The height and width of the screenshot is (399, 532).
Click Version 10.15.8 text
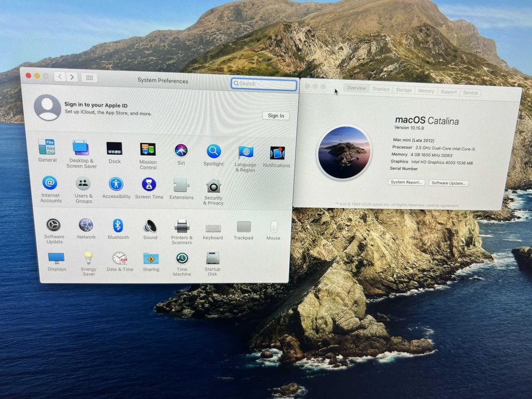[x=409, y=128]
